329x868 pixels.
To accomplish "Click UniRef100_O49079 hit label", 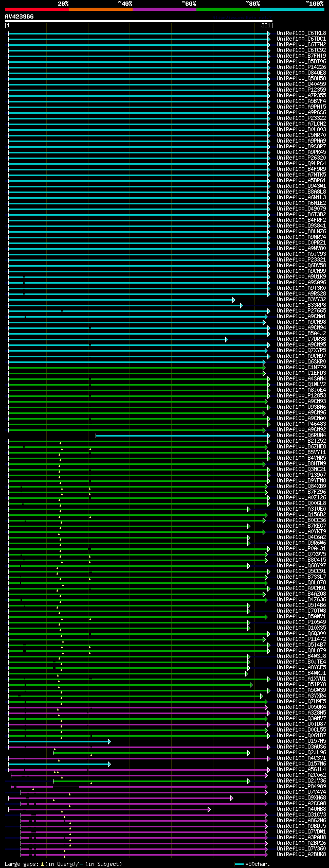I will point(301,209).
